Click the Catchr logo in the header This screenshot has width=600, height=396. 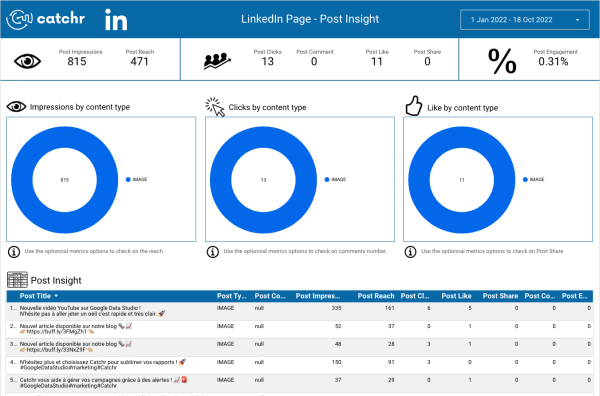[46, 19]
